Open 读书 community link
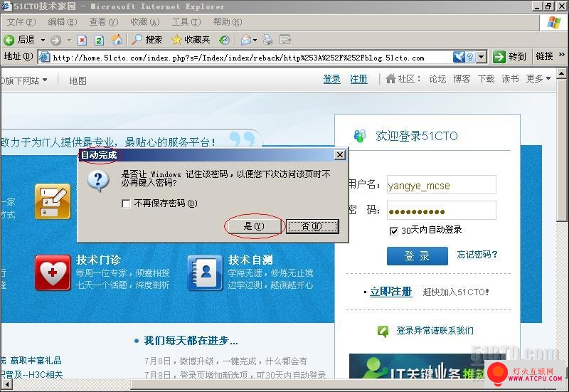569x392 pixels. coord(510,79)
